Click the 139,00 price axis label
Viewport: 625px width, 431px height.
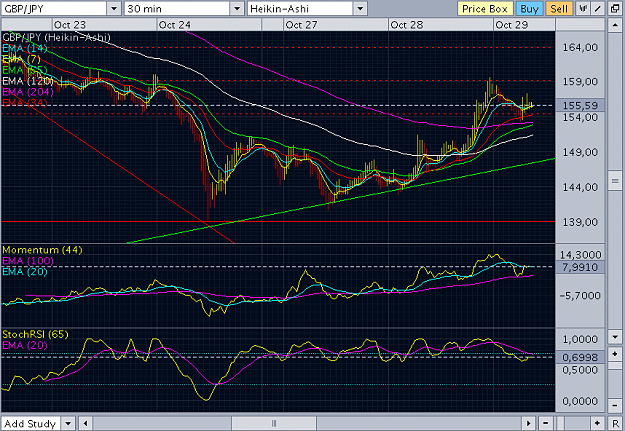[x=580, y=222]
